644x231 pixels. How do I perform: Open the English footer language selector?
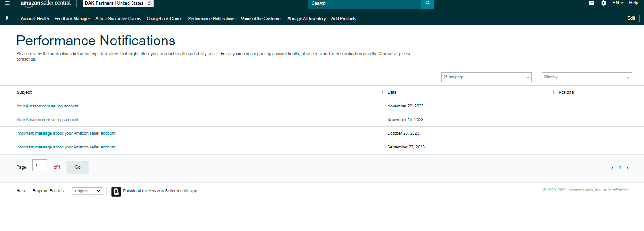(x=87, y=191)
